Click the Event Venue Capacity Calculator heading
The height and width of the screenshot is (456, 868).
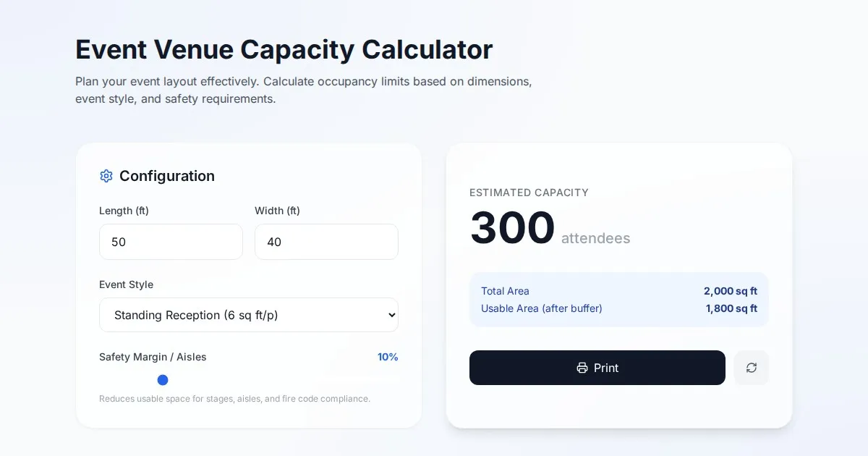coord(284,50)
